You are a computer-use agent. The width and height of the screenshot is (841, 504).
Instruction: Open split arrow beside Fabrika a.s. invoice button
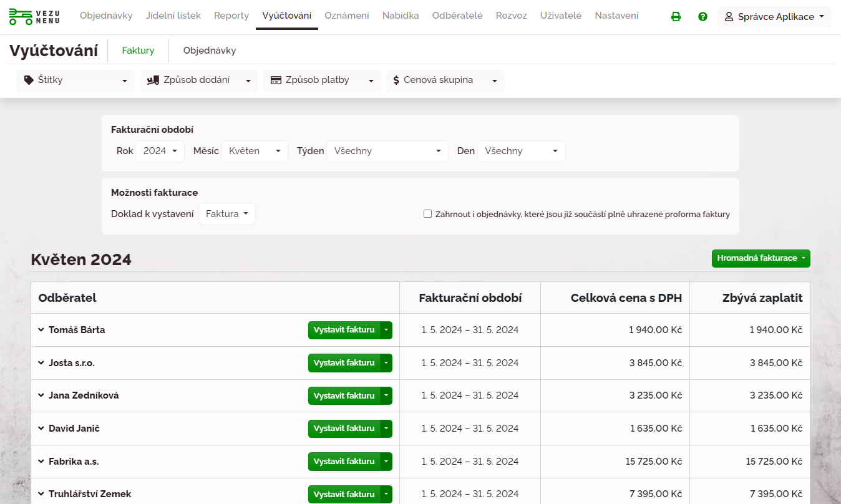(386, 462)
